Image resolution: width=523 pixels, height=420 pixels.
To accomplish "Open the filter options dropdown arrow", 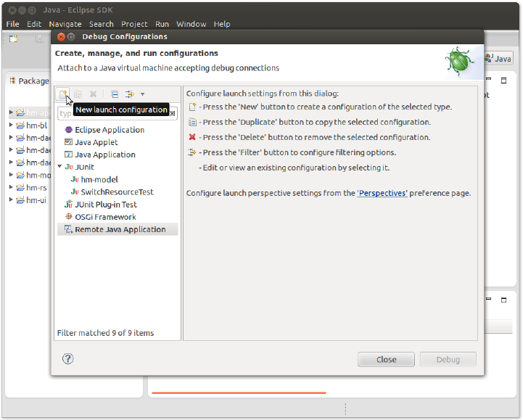I will pos(142,94).
